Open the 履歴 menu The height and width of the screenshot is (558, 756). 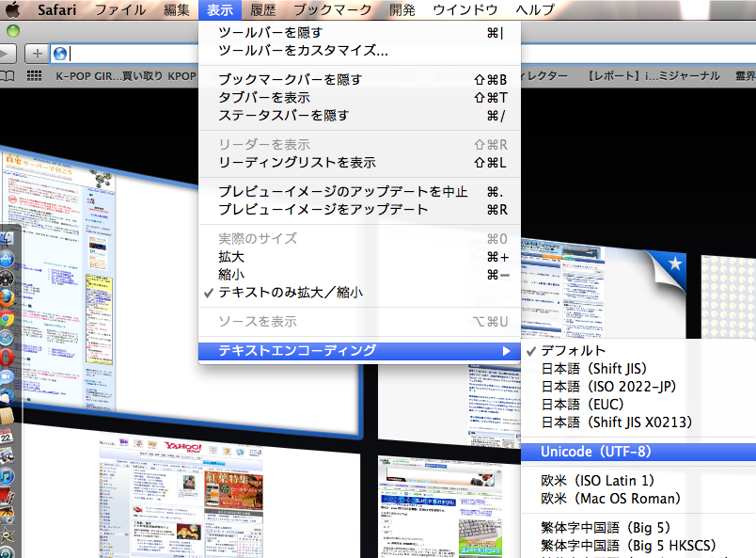click(x=263, y=9)
